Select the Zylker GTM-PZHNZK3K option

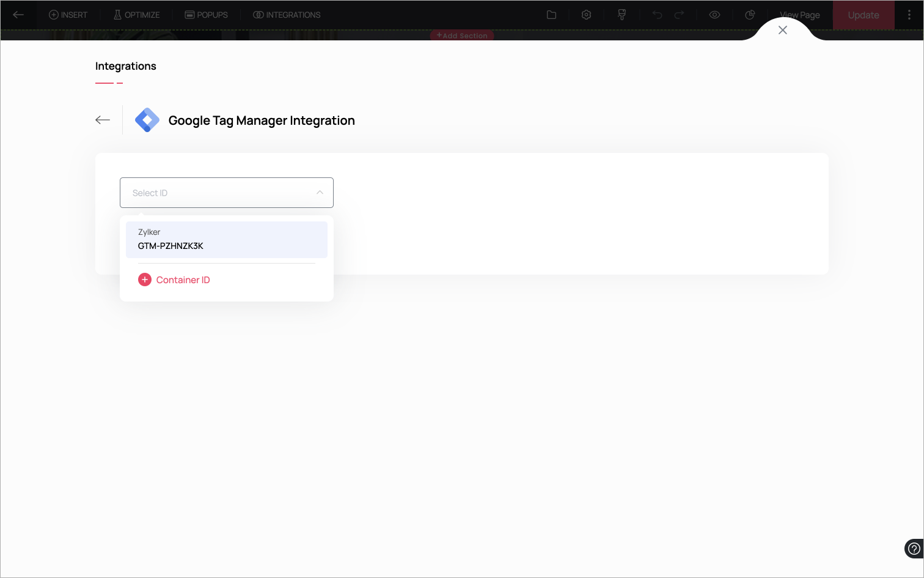coord(227,239)
